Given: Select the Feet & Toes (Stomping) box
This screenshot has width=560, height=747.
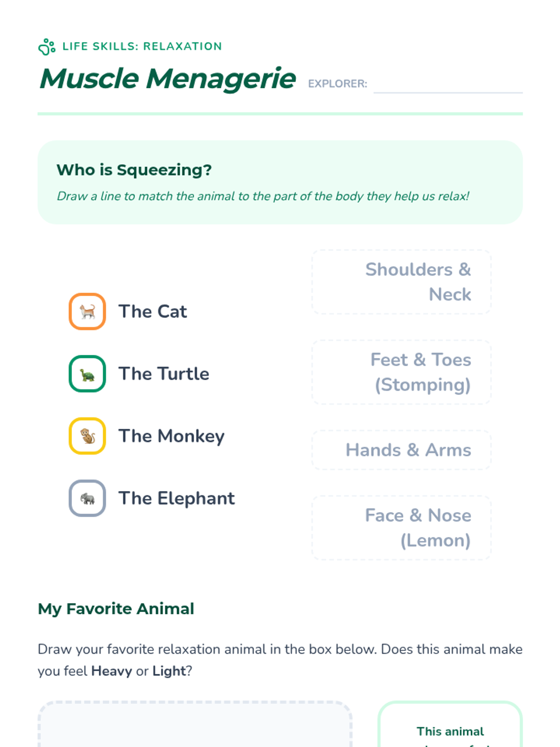Looking at the screenshot, I should (x=401, y=372).
